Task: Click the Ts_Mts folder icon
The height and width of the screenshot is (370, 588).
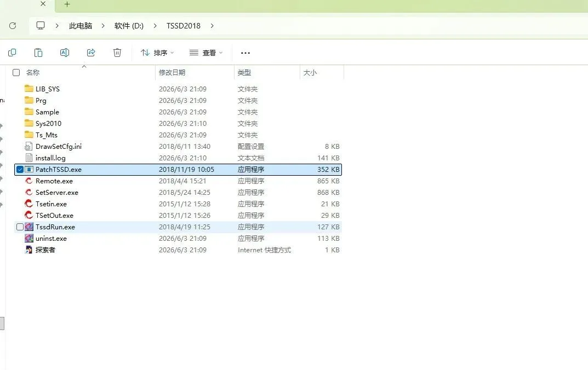Action: (x=29, y=135)
